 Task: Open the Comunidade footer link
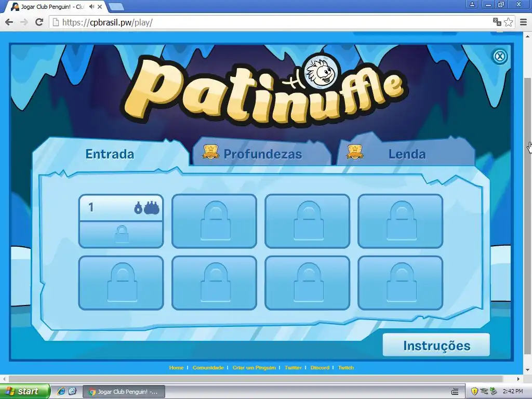pos(208,367)
